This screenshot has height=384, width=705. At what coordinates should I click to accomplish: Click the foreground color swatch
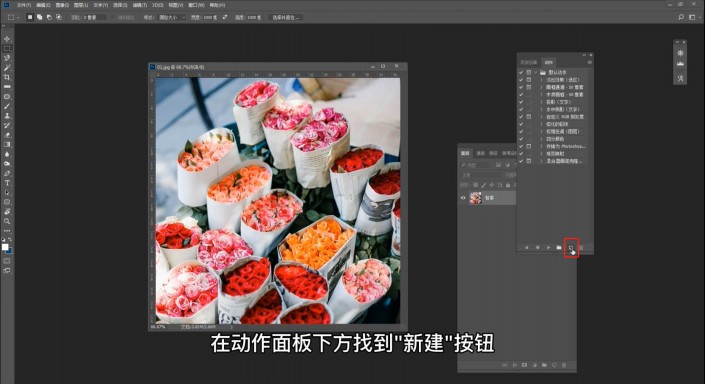click(5, 246)
